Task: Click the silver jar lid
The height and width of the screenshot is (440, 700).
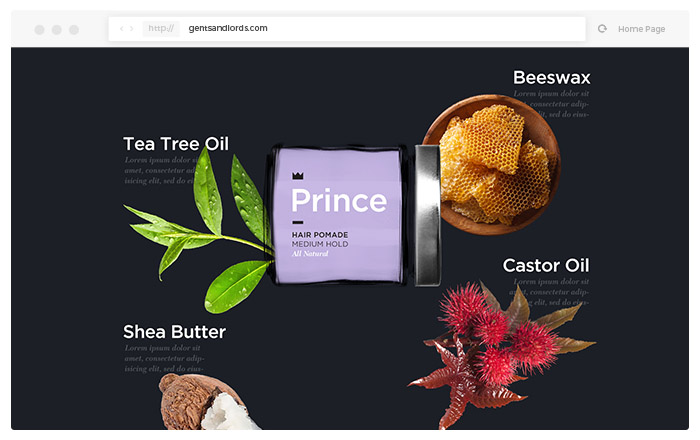Action: (427, 215)
